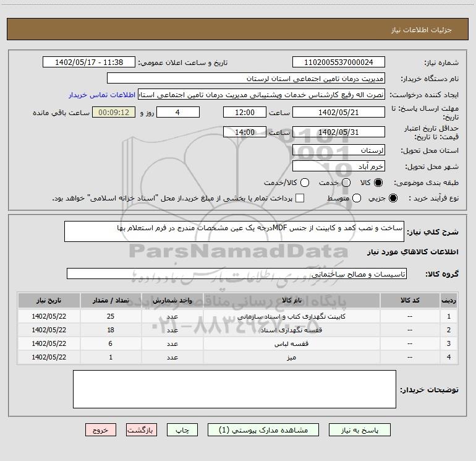
Task: Click the price validity time 14:00 field
Action: (245, 132)
